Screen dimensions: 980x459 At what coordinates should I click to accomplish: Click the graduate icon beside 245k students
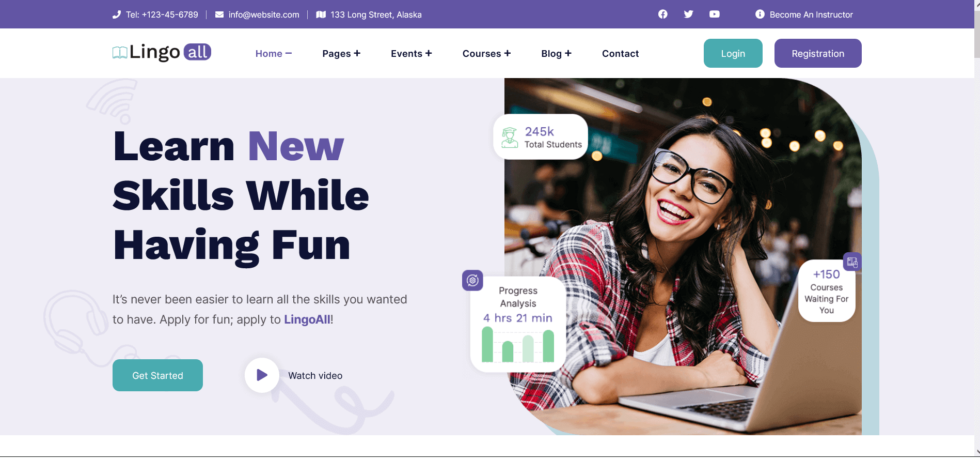point(510,137)
